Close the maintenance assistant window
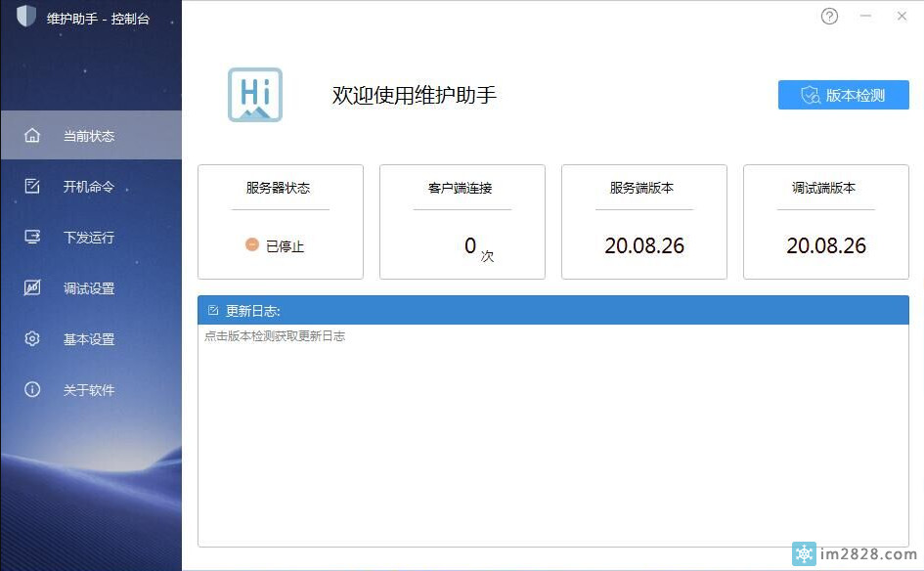This screenshot has width=924, height=571. click(x=902, y=17)
